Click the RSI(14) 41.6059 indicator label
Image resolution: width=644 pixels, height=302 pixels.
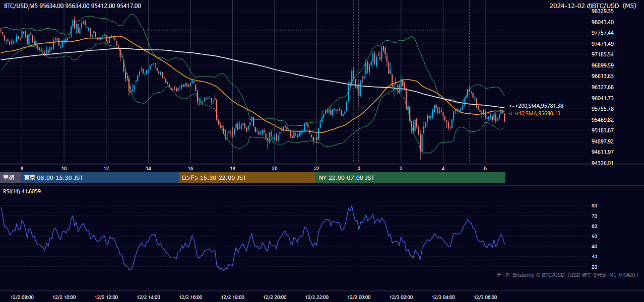(22, 191)
